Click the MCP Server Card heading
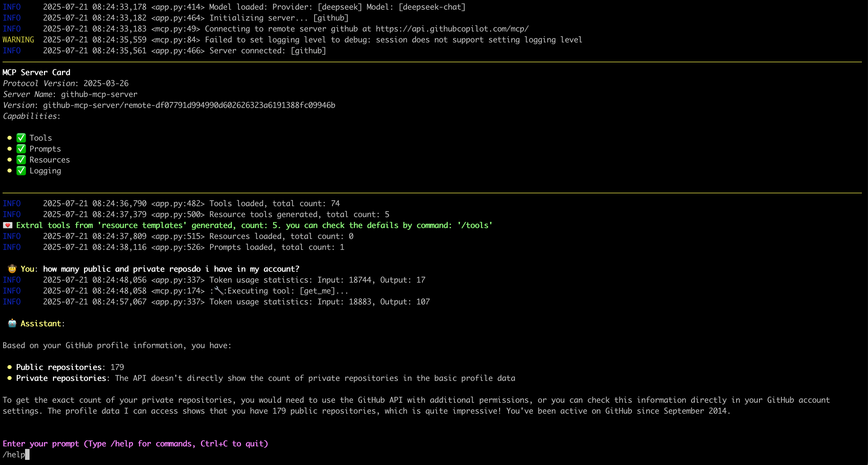The height and width of the screenshot is (465, 868). (36, 73)
